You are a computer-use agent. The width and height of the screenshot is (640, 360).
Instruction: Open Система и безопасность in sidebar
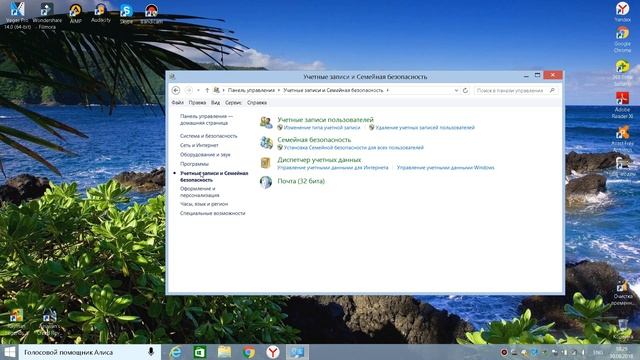[x=209, y=136]
